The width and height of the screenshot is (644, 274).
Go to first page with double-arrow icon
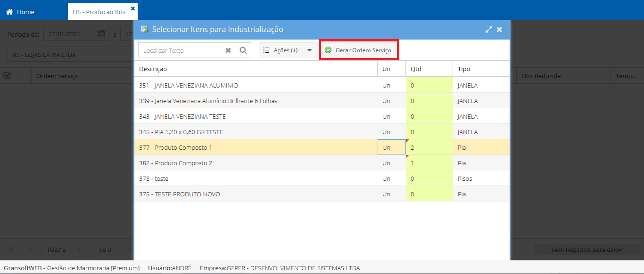click(11, 250)
